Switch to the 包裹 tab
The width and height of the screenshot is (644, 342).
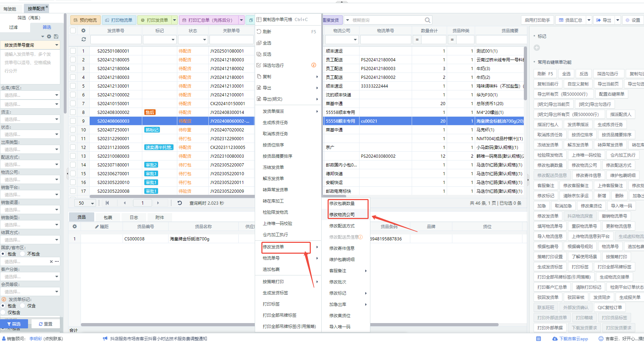108,217
